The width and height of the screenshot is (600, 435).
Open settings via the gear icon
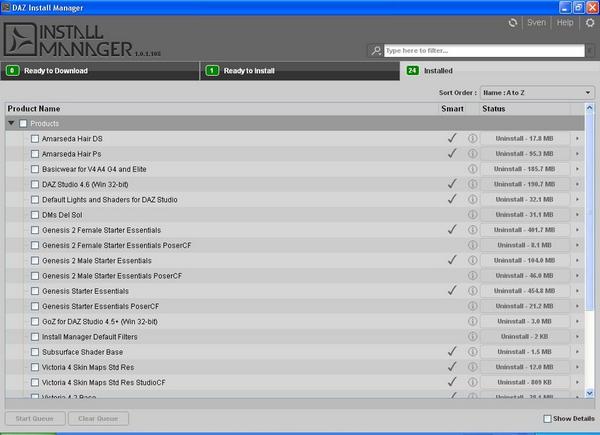point(590,23)
